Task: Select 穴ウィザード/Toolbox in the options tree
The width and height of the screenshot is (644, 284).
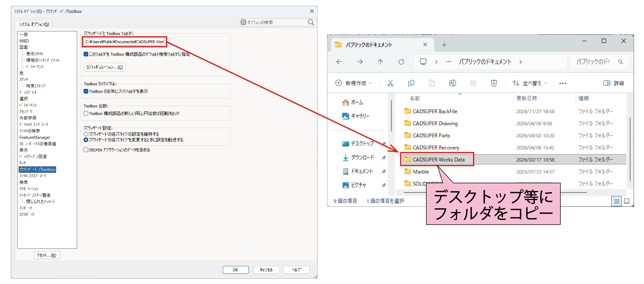Action: 37,170
